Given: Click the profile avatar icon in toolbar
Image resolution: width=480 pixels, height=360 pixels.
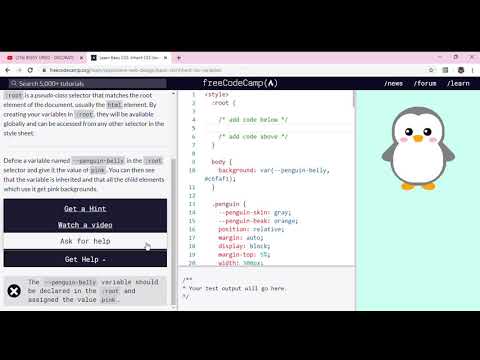Looking at the screenshot, I should pyautogui.click(x=461, y=70).
